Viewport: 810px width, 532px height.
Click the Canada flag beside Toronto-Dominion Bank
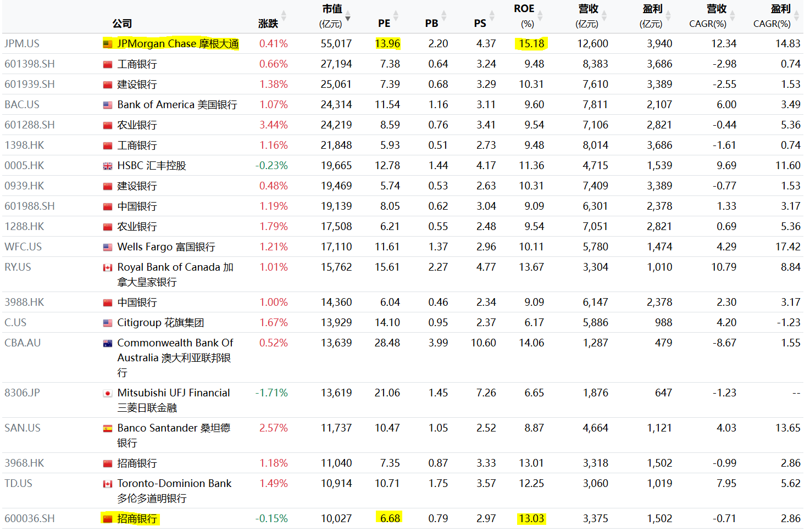108,484
